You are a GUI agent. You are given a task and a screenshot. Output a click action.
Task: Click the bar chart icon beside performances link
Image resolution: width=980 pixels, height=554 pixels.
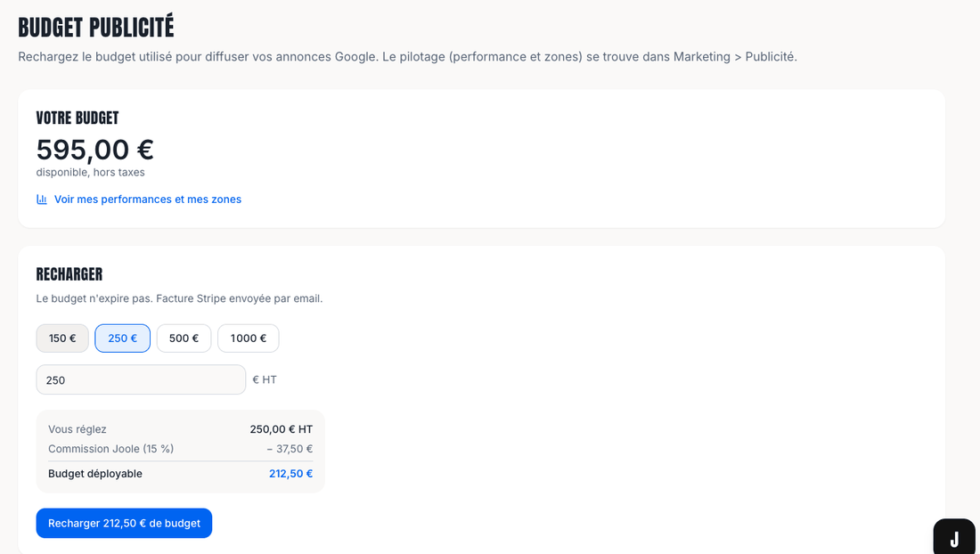(x=42, y=200)
